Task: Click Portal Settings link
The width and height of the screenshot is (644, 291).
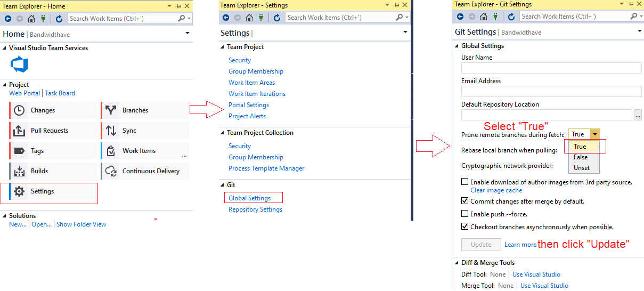Action: click(x=249, y=105)
